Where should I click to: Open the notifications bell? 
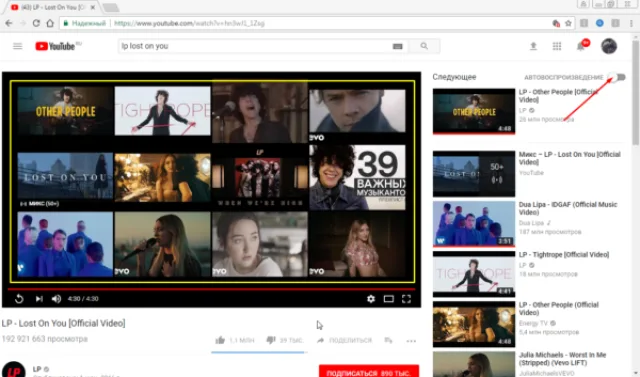pos(580,46)
